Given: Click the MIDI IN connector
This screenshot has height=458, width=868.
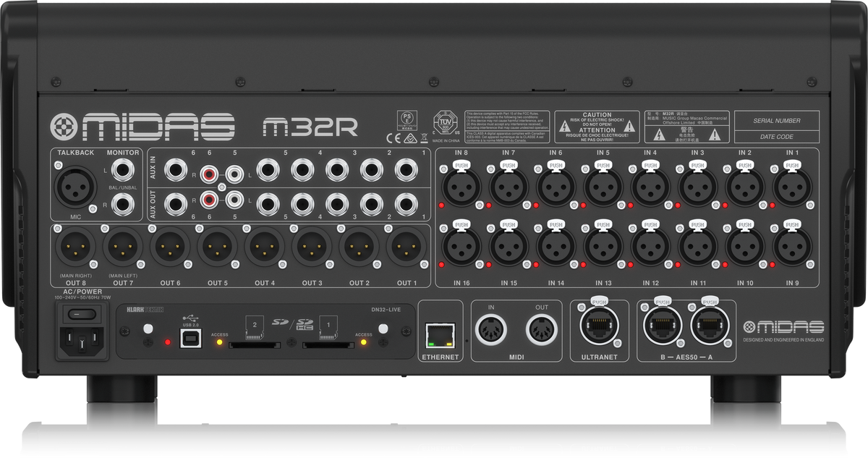Looking at the screenshot, I should coord(491,332).
